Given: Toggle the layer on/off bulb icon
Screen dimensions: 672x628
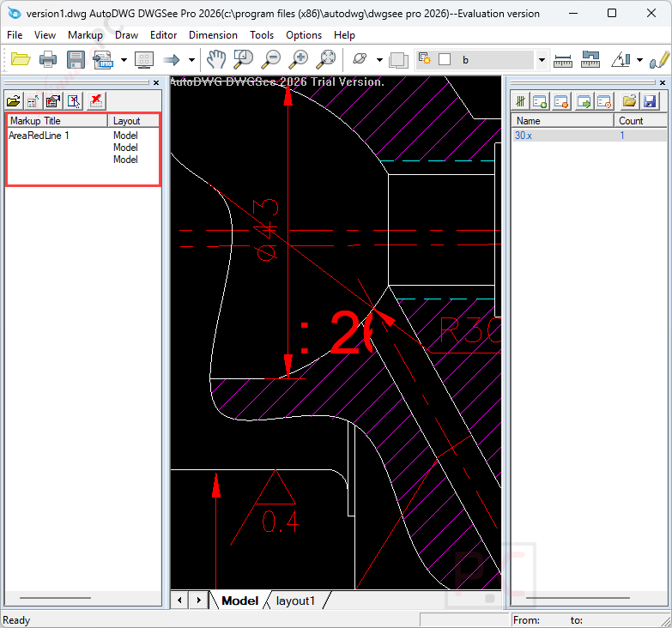Looking at the screenshot, I should coord(425,59).
